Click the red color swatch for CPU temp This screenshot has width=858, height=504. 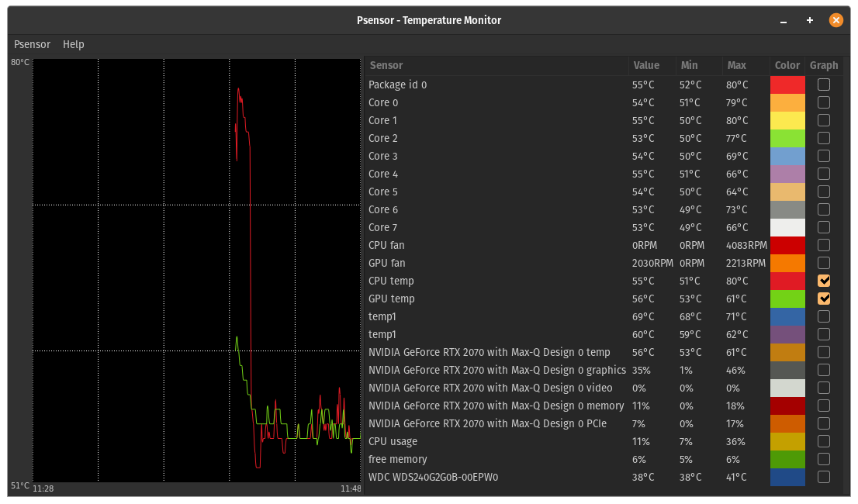click(787, 281)
